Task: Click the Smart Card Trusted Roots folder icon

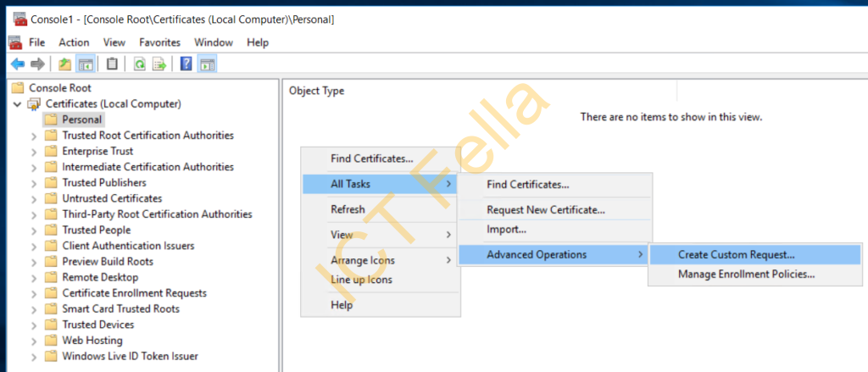Action: tap(51, 309)
